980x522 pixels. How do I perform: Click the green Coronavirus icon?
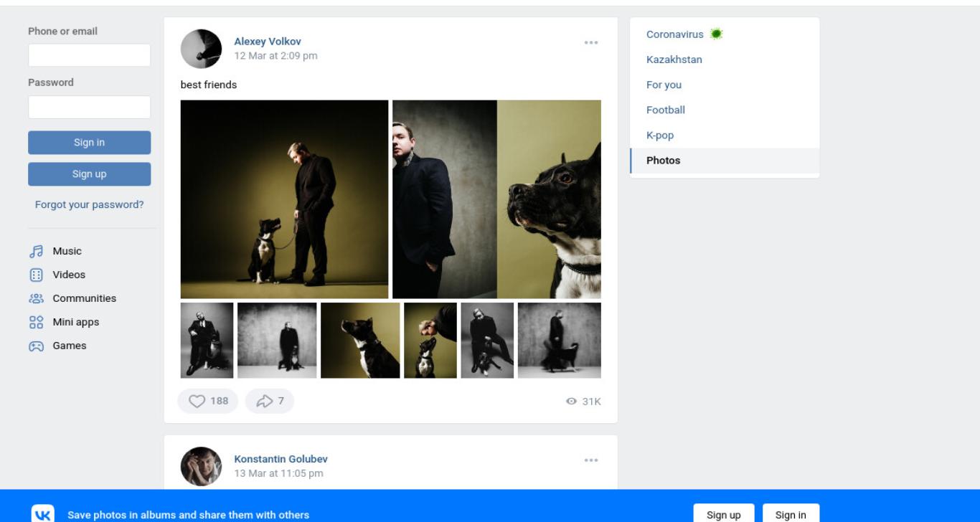pos(715,34)
